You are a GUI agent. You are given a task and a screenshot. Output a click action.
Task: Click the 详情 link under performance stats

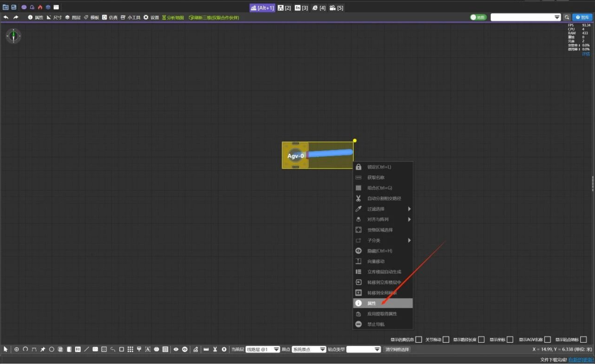[586, 54]
